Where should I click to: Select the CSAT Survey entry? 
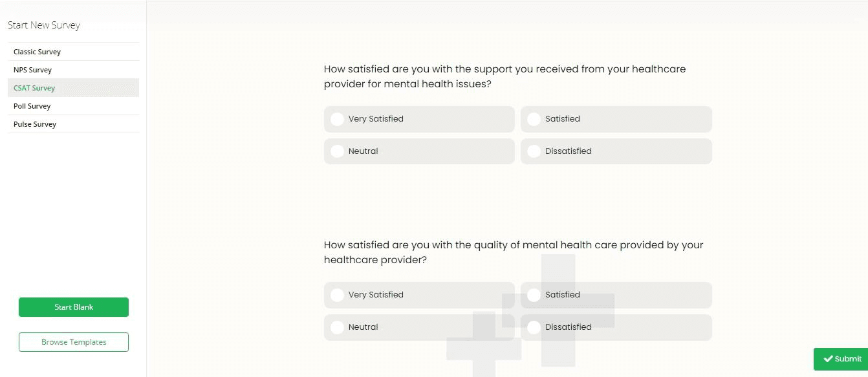point(34,87)
